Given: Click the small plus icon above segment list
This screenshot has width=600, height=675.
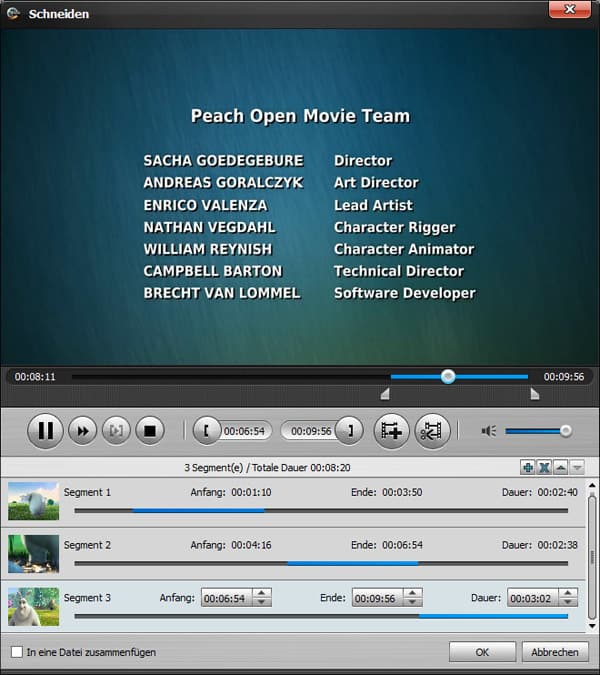Looking at the screenshot, I should click(x=527, y=468).
